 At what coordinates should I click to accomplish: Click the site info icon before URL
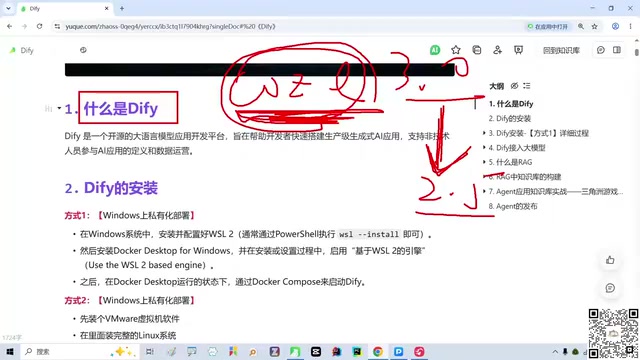coord(57,26)
